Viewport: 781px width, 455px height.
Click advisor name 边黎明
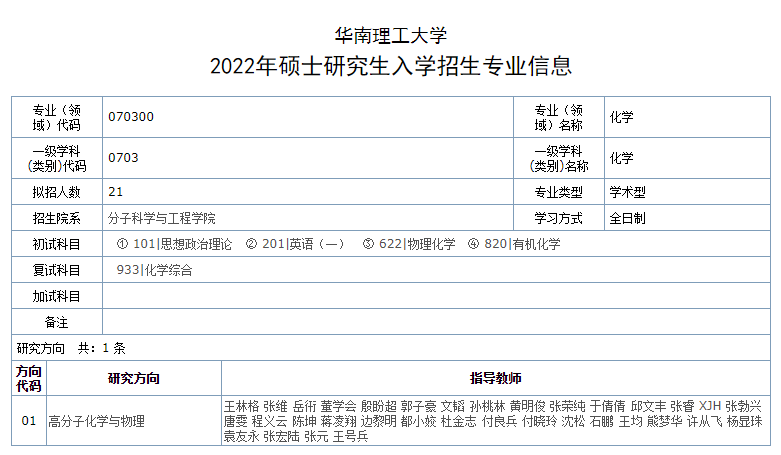[379, 422]
